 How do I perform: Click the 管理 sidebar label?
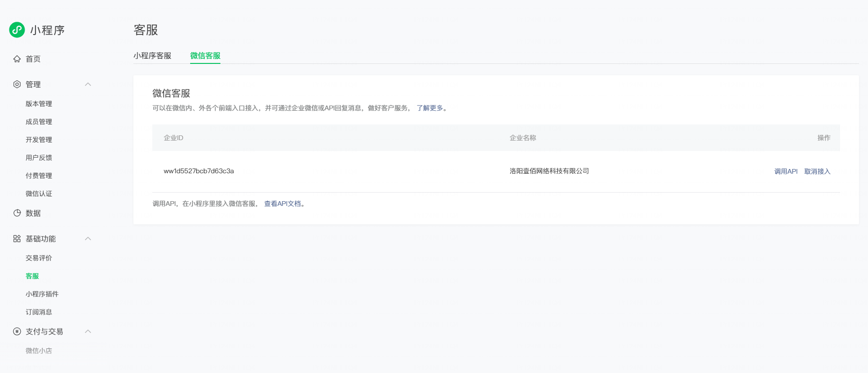33,84
